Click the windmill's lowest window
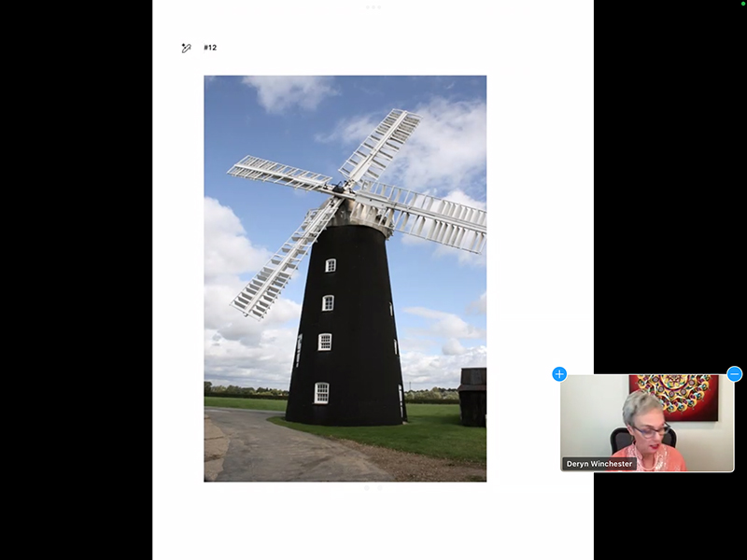The image size is (747, 560). [321, 392]
